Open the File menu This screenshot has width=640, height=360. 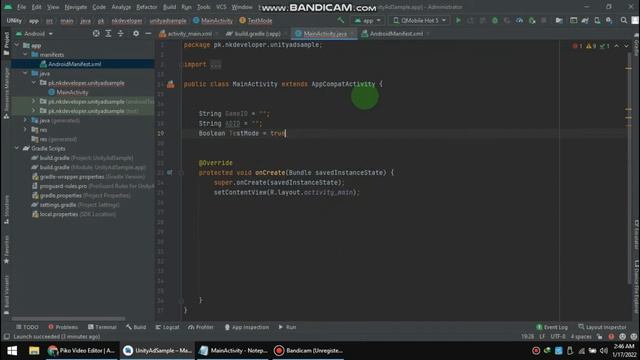21,7
